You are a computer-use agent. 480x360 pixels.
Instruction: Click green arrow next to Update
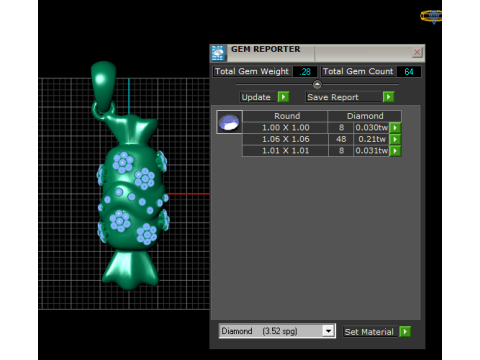(x=283, y=97)
